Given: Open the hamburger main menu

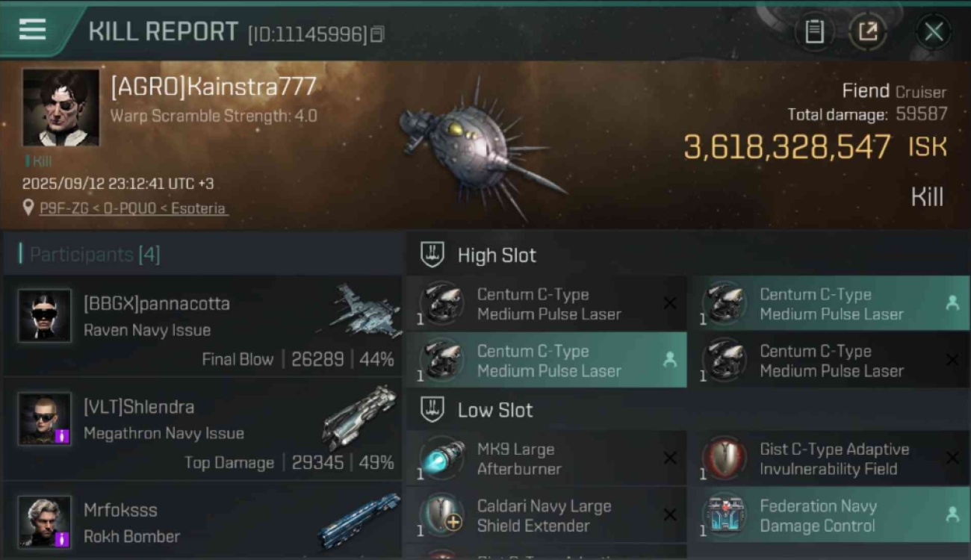Looking at the screenshot, I should coord(32,30).
